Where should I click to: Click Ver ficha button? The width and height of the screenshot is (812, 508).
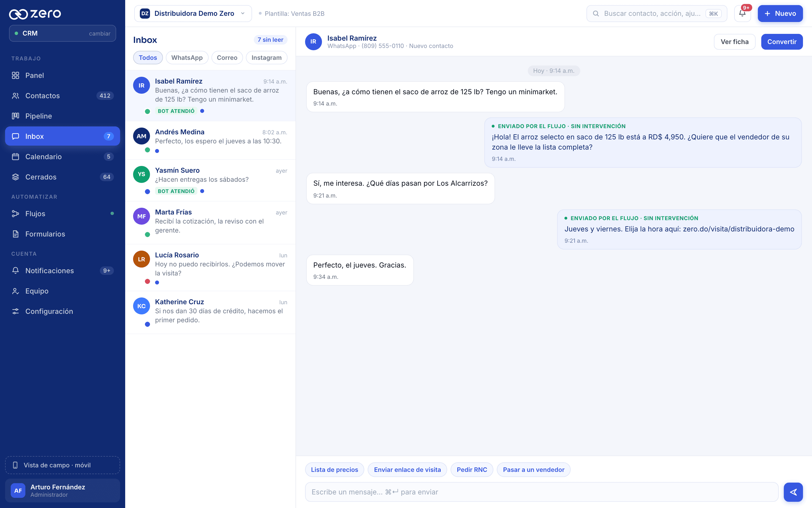click(x=734, y=42)
